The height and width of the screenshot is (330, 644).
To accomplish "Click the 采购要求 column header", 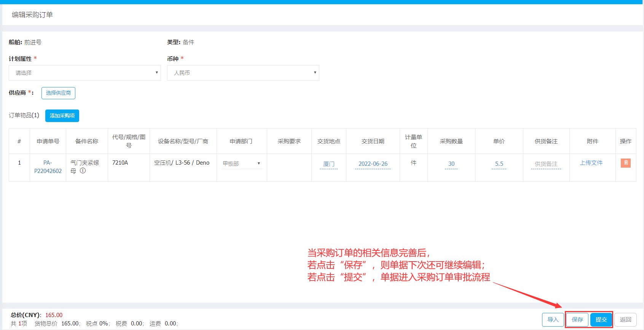I will tap(289, 141).
